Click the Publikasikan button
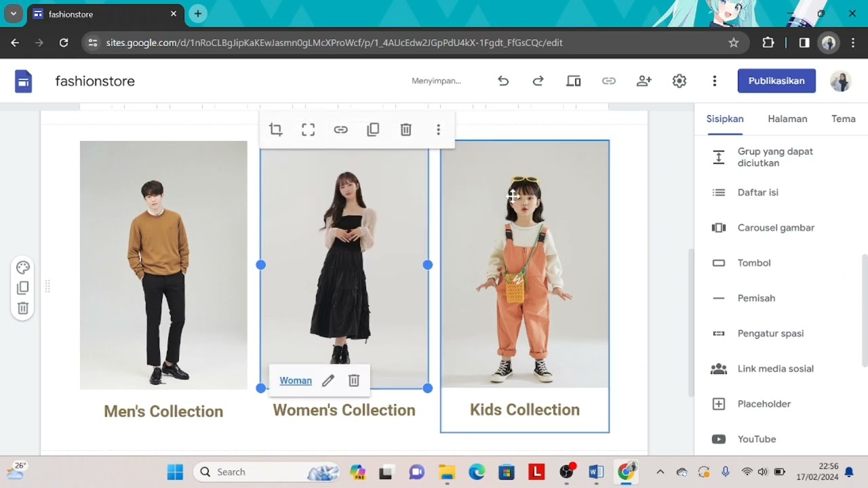Viewport: 868px width, 488px height. pos(776,81)
